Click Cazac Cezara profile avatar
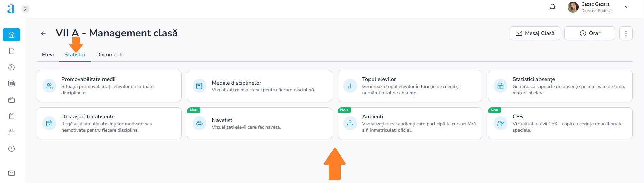Viewport: 644px width, 183px height. [573, 7]
